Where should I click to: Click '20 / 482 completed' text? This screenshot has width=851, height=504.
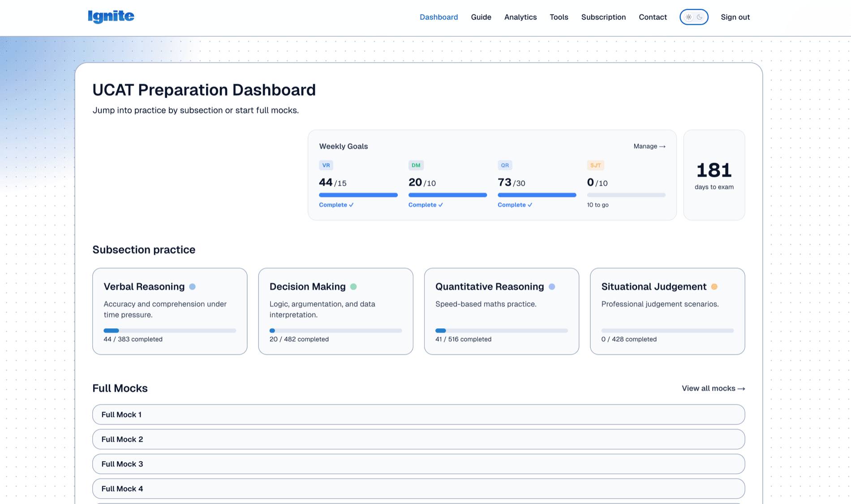299,339
